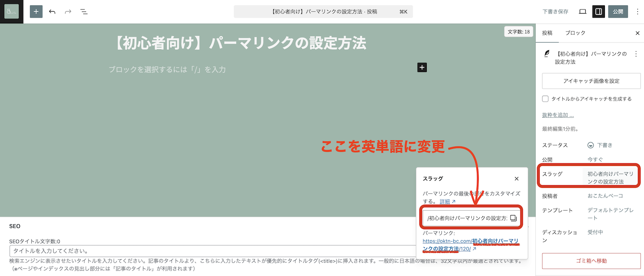Enable generating featured image from title
Screen dimensions: 644x276
coord(545,98)
